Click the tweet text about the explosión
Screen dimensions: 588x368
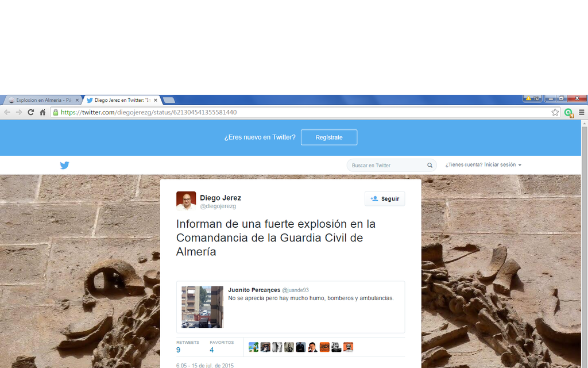click(x=276, y=237)
